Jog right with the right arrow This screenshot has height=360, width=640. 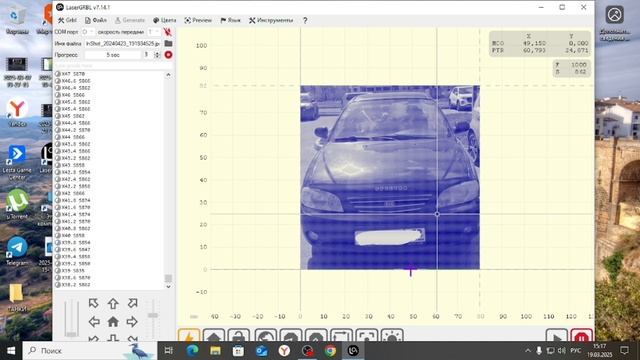[132, 322]
